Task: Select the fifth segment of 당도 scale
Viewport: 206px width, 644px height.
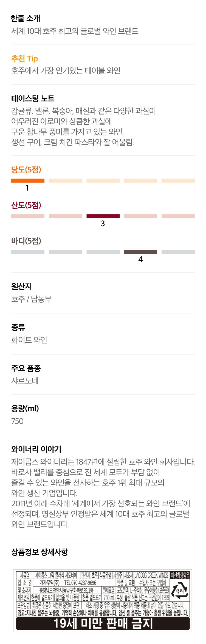Action: point(178,180)
